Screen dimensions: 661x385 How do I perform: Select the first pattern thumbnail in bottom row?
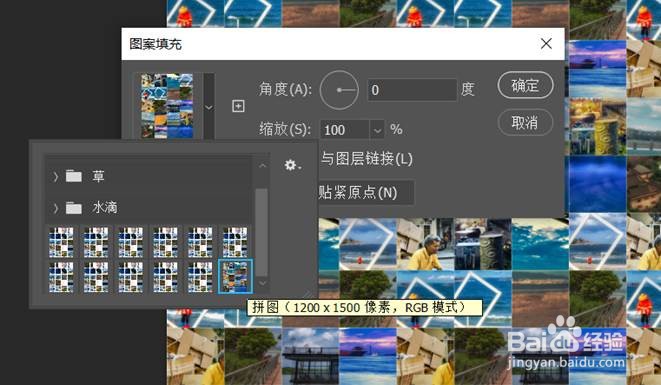click(x=61, y=277)
